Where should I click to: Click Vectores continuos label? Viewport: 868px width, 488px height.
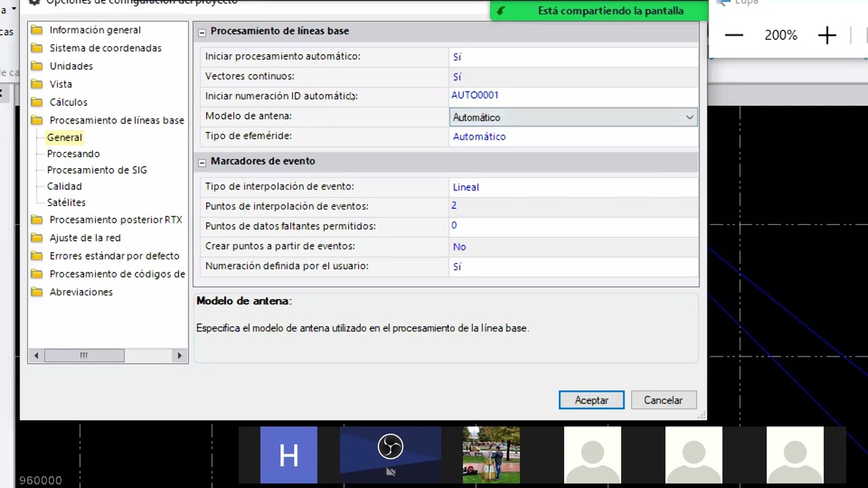(x=250, y=77)
